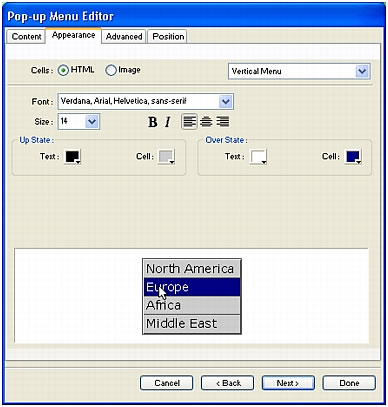Select HTML cells radio button

[x=63, y=70]
